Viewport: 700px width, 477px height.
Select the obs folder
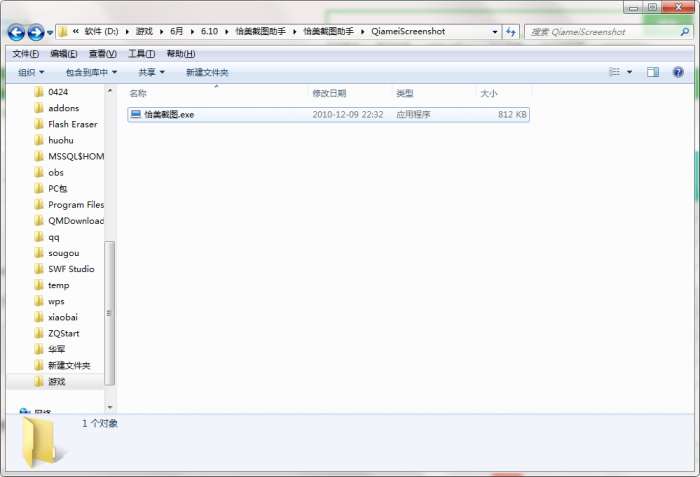pos(56,172)
